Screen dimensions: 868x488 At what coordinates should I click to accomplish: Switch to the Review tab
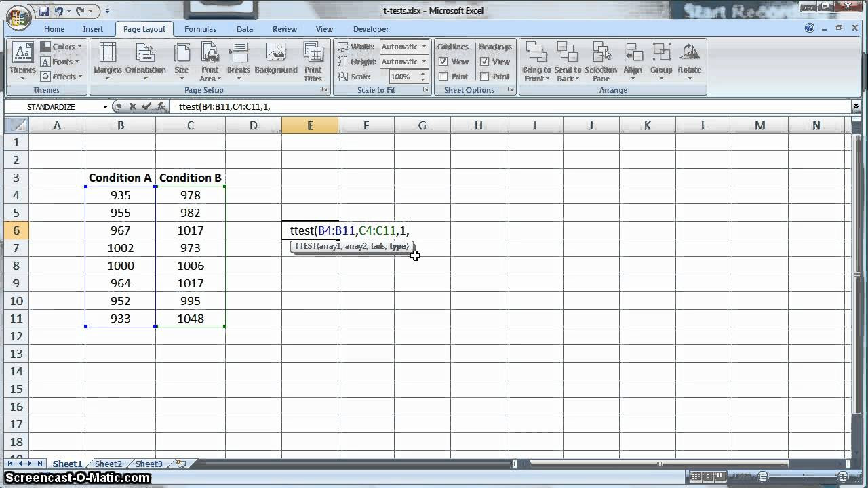click(x=285, y=29)
